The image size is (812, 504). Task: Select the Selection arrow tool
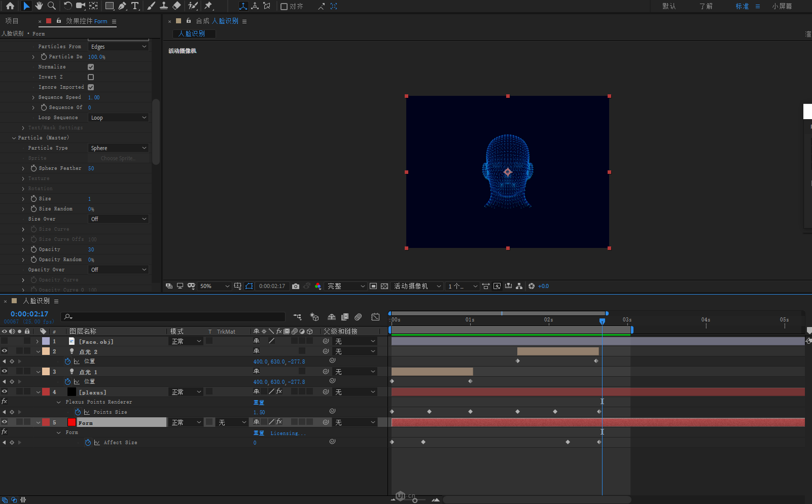tap(26, 6)
